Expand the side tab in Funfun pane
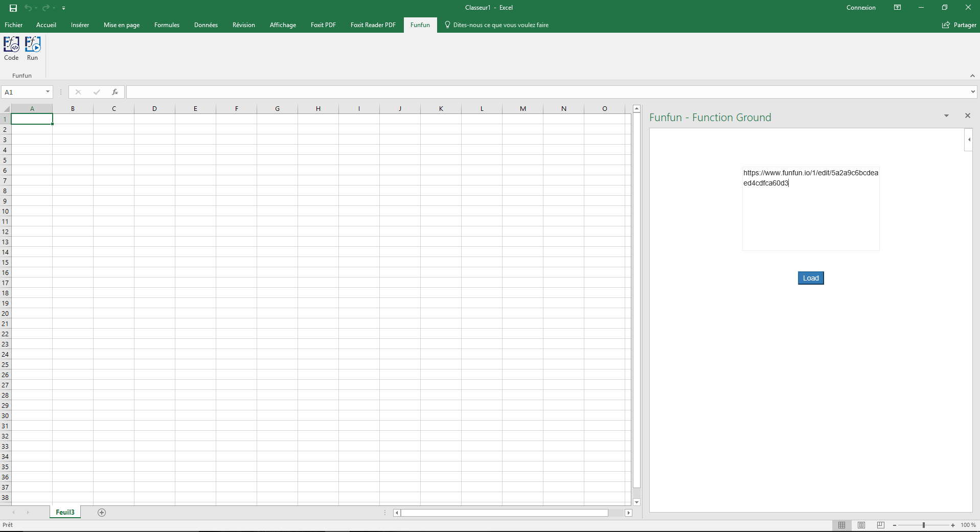980x532 pixels. click(x=968, y=140)
